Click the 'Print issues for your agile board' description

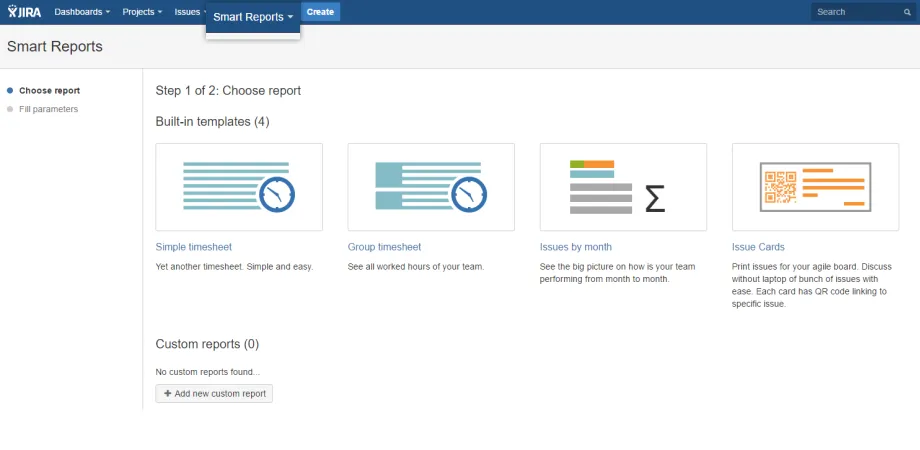pos(811,286)
